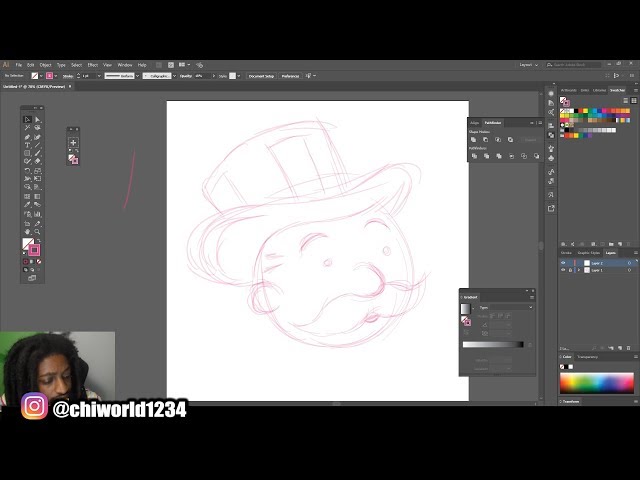Viewport: 640px width, 480px height.
Task: Open the Layout workspace switcher dropdown
Action: pos(529,65)
